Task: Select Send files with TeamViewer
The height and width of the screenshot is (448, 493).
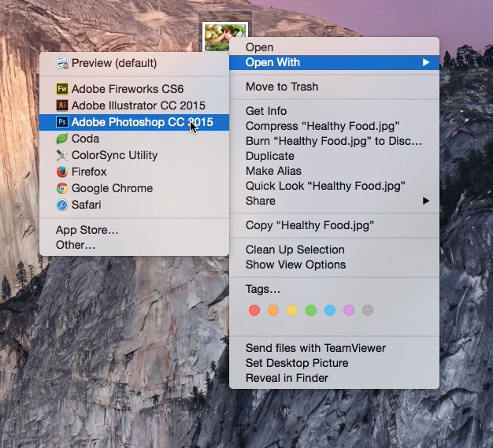Action: click(334, 348)
